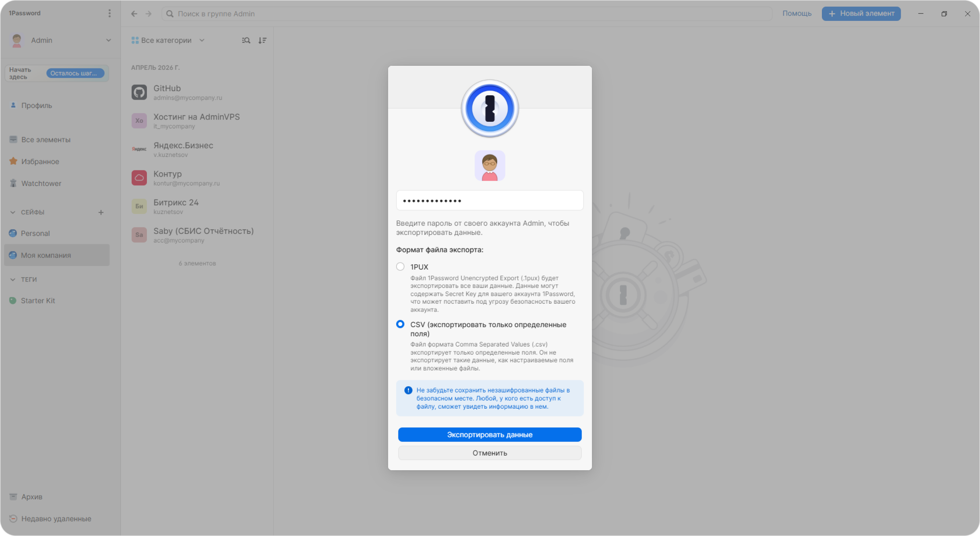
Task: Click the user avatar in export dialog
Action: coord(490,165)
